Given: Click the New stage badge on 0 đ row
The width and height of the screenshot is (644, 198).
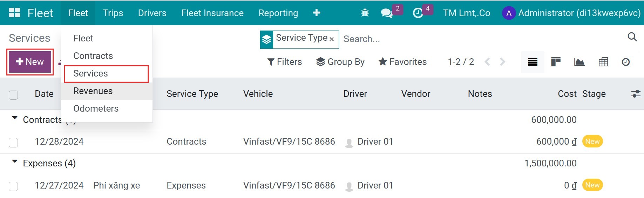Looking at the screenshot, I should tap(592, 185).
